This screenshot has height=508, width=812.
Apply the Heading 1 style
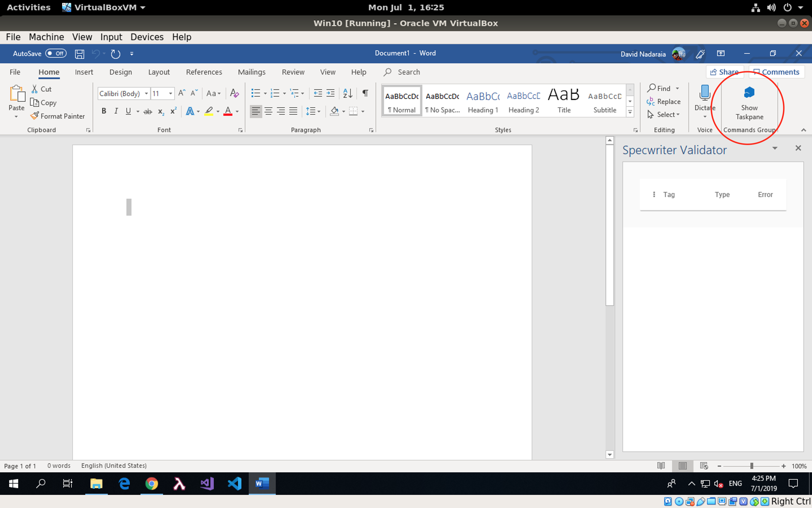point(483,101)
